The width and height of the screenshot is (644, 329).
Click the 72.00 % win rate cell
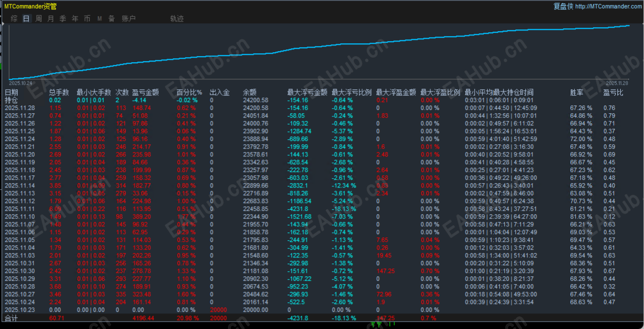point(581,139)
